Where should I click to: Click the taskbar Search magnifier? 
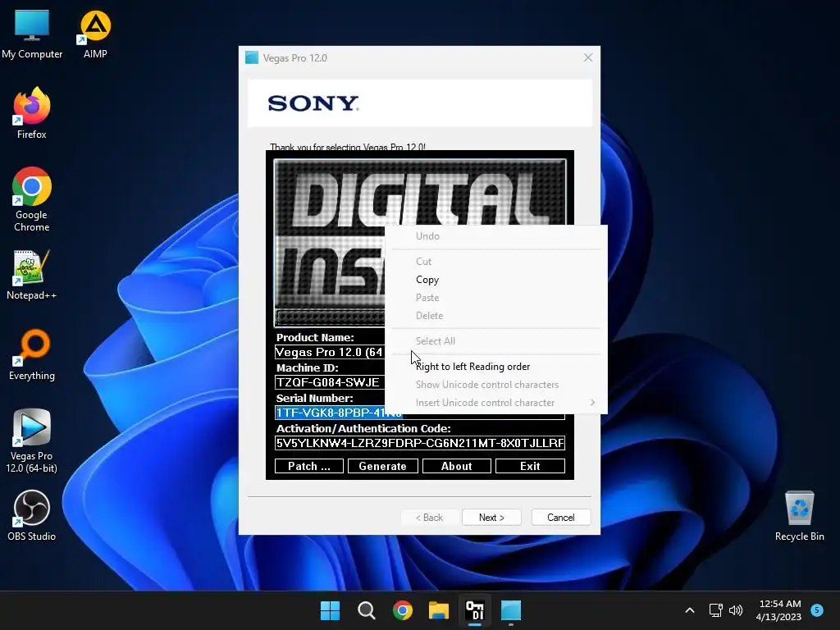point(367,610)
